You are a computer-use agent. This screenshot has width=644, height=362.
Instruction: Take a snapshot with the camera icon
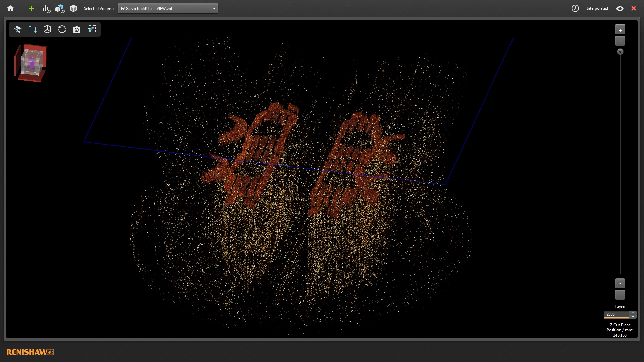(x=77, y=29)
